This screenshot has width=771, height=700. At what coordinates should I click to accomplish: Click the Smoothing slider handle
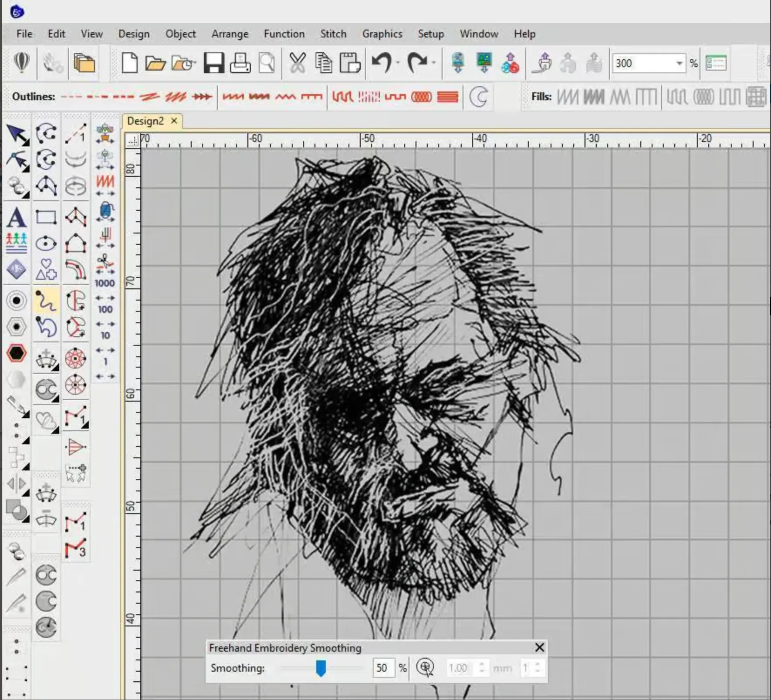click(x=321, y=668)
